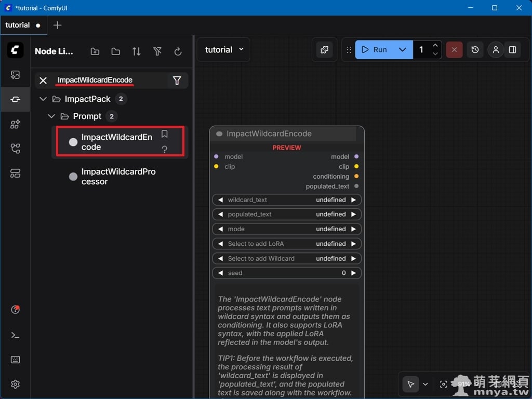Click the node search input field
The image size is (532, 399).
[x=109, y=80]
